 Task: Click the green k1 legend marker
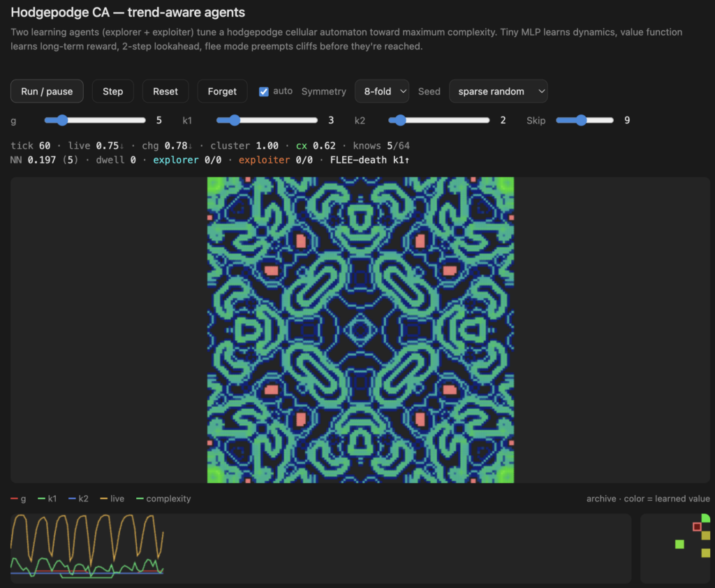(41, 499)
